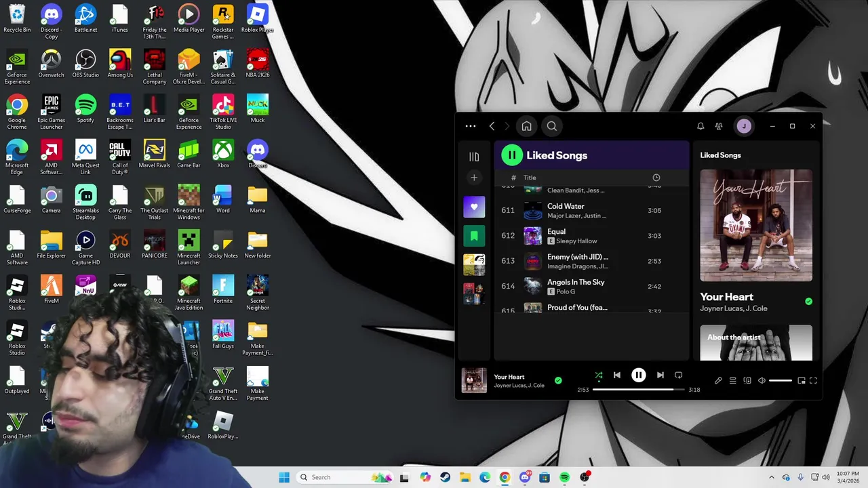Show hidden system tray icons chevron
Image resolution: width=868 pixels, height=488 pixels.
771,477
